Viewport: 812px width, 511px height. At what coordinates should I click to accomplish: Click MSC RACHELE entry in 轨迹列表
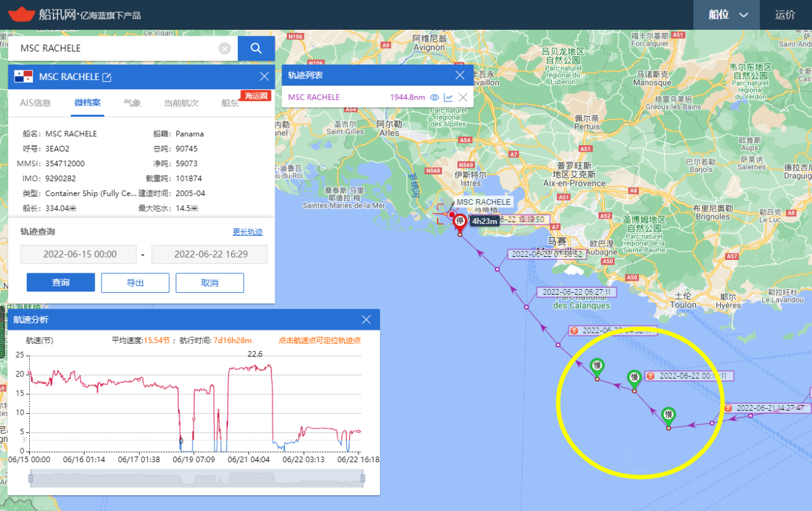[x=313, y=97]
